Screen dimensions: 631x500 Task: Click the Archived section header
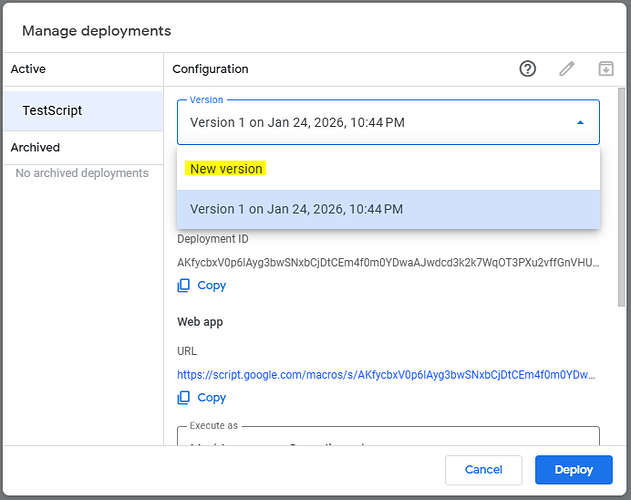click(x=35, y=147)
